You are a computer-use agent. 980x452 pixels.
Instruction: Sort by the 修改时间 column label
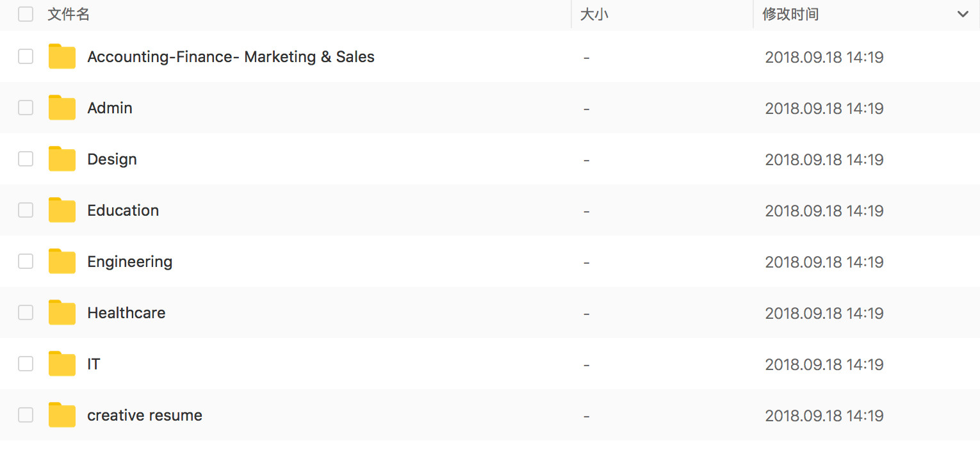pyautogui.click(x=790, y=14)
